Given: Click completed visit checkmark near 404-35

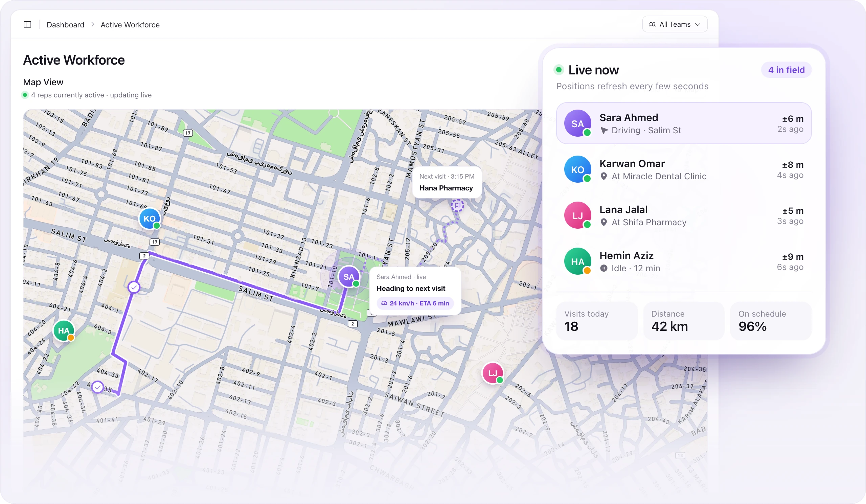Looking at the screenshot, I should [x=98, y=388].
